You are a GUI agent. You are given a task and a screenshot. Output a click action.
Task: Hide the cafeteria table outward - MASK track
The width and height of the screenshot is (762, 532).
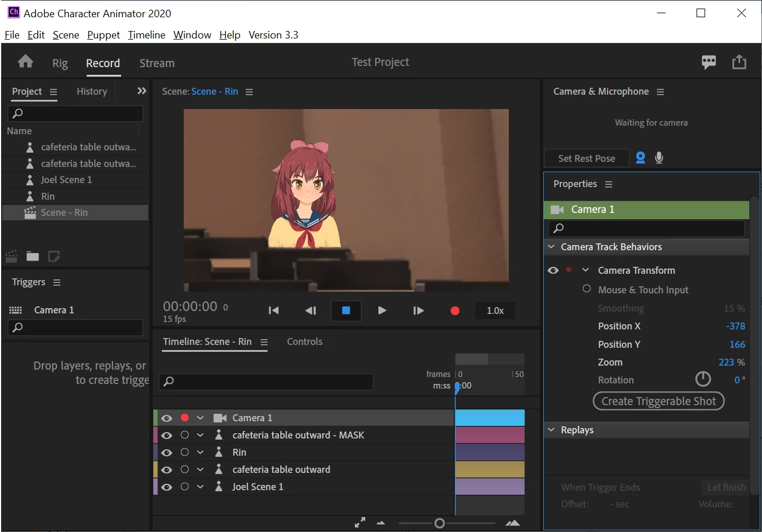tap(167, 435)
